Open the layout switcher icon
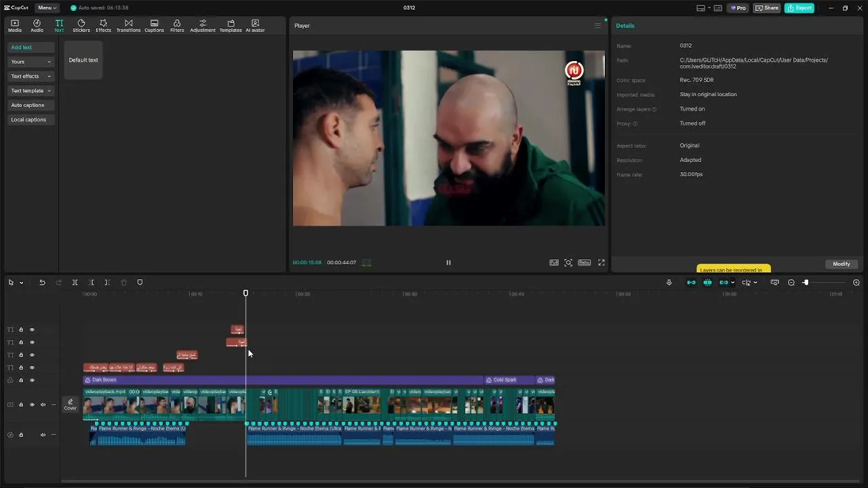This screenshot has height=488, width=868. pyautogui.click(x=701, y=8)
